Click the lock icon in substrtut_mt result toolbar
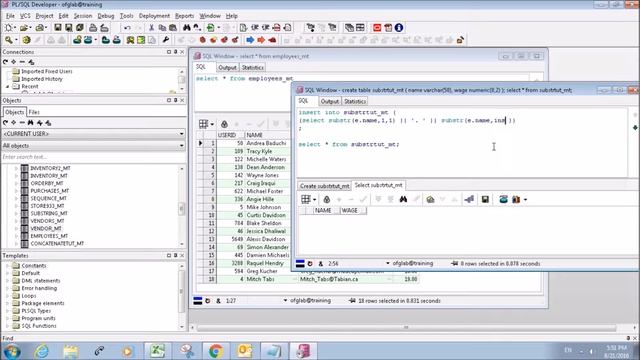This screenshot has height=360, width=640. point(327,200)
